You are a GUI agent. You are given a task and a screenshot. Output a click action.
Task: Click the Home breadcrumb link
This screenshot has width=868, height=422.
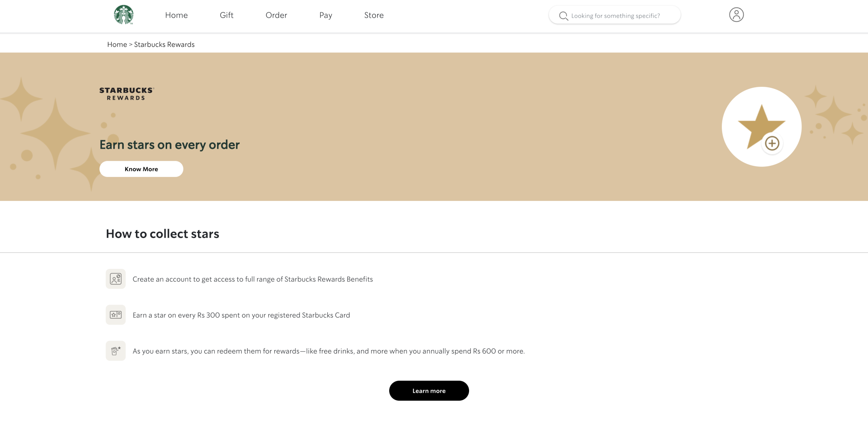(x=117, y=44)
